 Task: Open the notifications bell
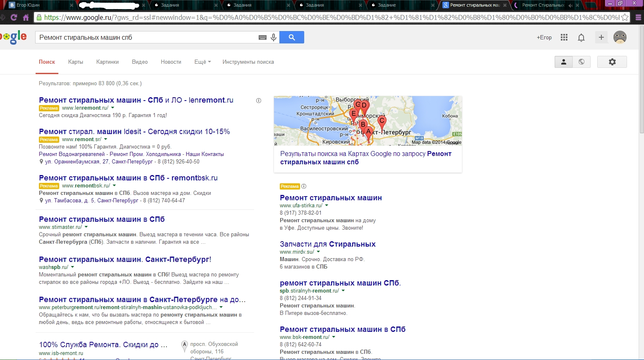tap(581, 38)
